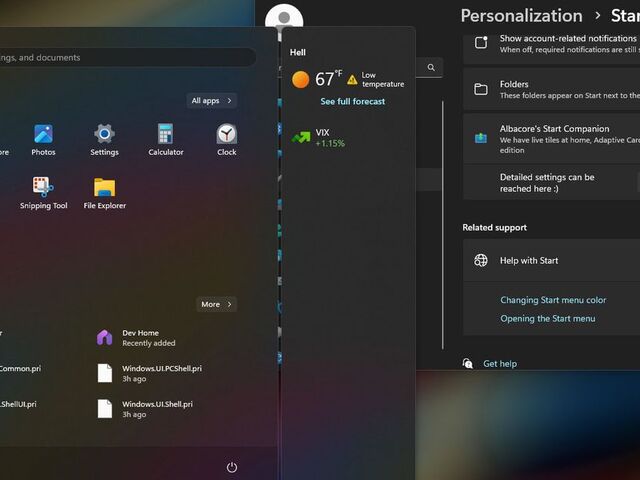Click the power button in Start menu
The image size is (640, 480).
(x=232, y=467)
